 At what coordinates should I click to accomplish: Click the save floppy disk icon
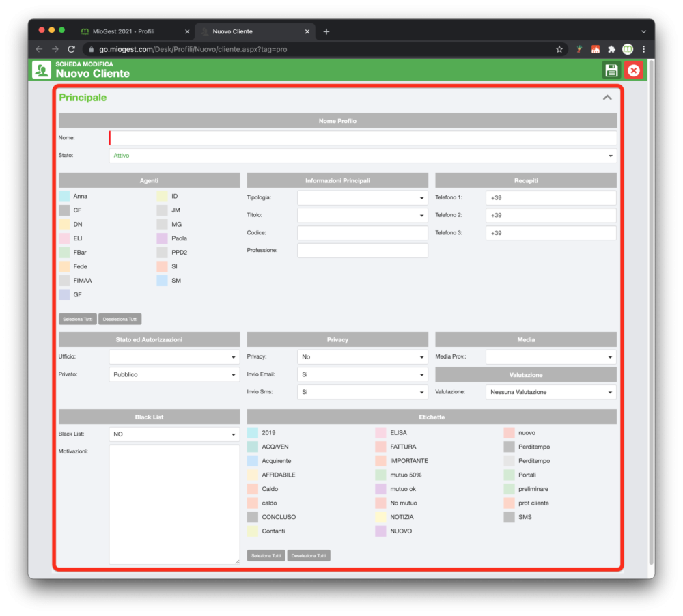pyautogui.click(x=611, y=70)
